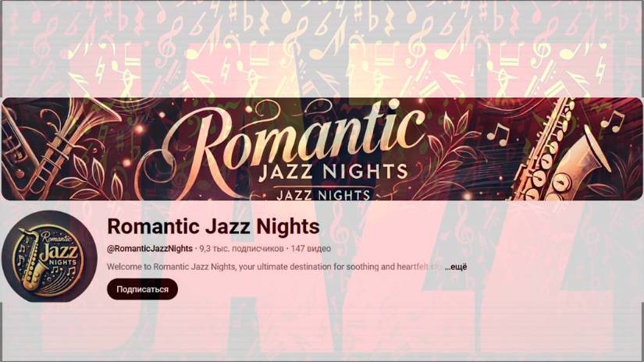
Task: Select the @RomanticJazzNights handle
Action: pyautogui.click(x=150, y=249)
